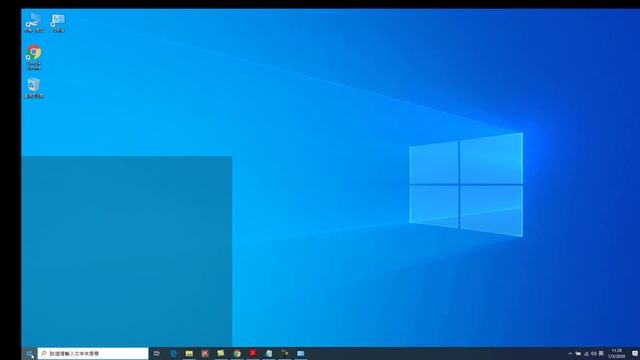Screen dimensions: 640x360
Task: Open Task View from the taskbar
Action: (x=157, y=353)
